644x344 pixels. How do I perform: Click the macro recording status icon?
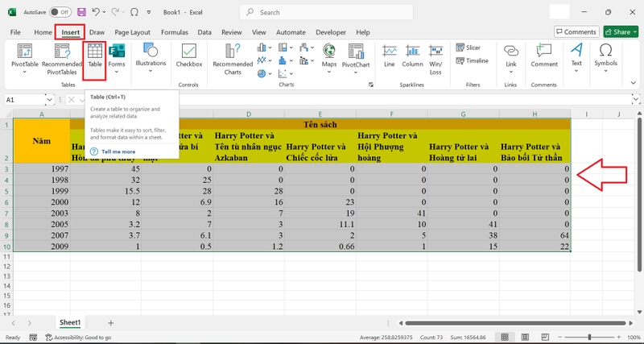tap(33, 338)
